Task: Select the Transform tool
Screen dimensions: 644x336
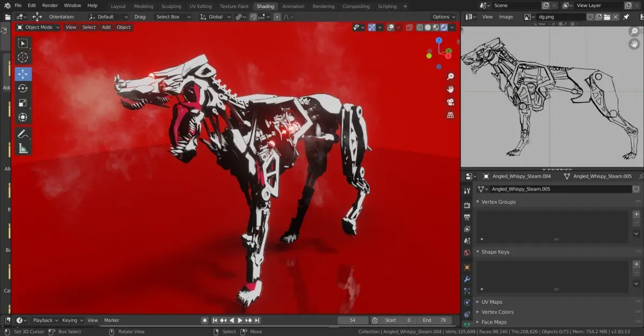Action: pyautogui.click(x=23, y=118)
